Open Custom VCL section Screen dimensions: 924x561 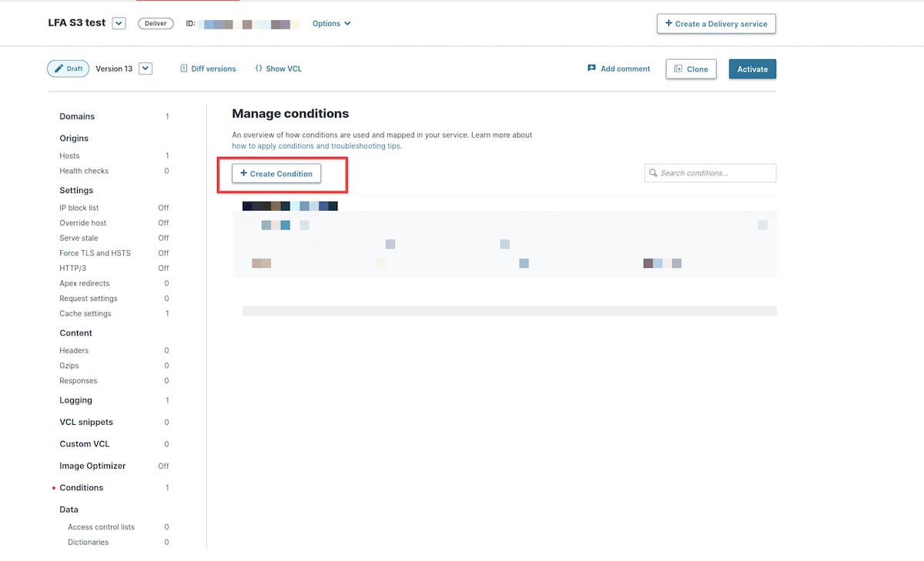85,444
